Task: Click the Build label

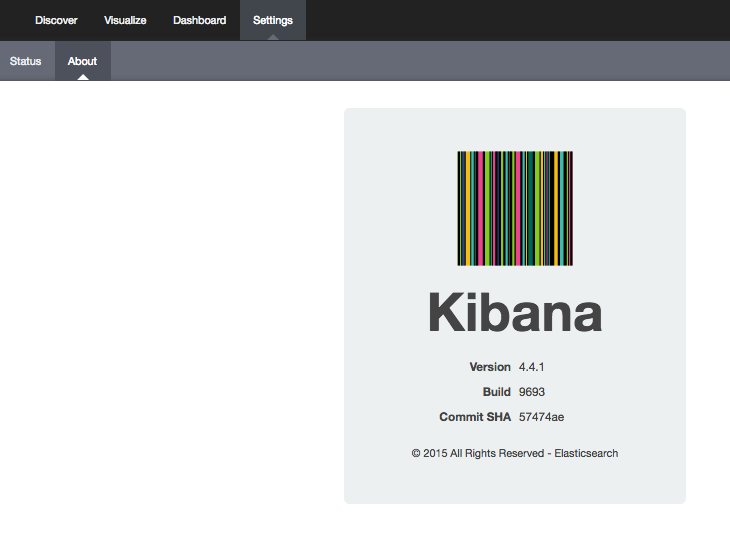Action: click(497, 392)
